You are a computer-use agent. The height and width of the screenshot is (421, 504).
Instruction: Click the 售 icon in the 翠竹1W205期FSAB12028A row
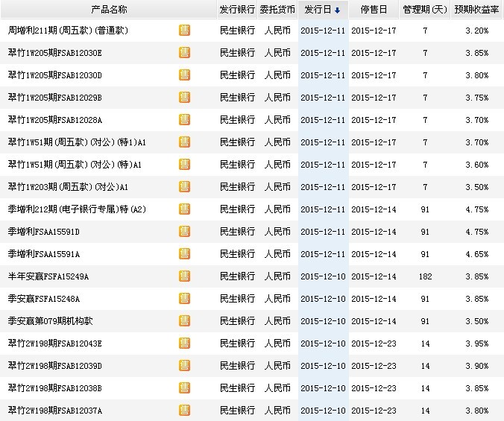pyautogui.click(x=184, y=120)
